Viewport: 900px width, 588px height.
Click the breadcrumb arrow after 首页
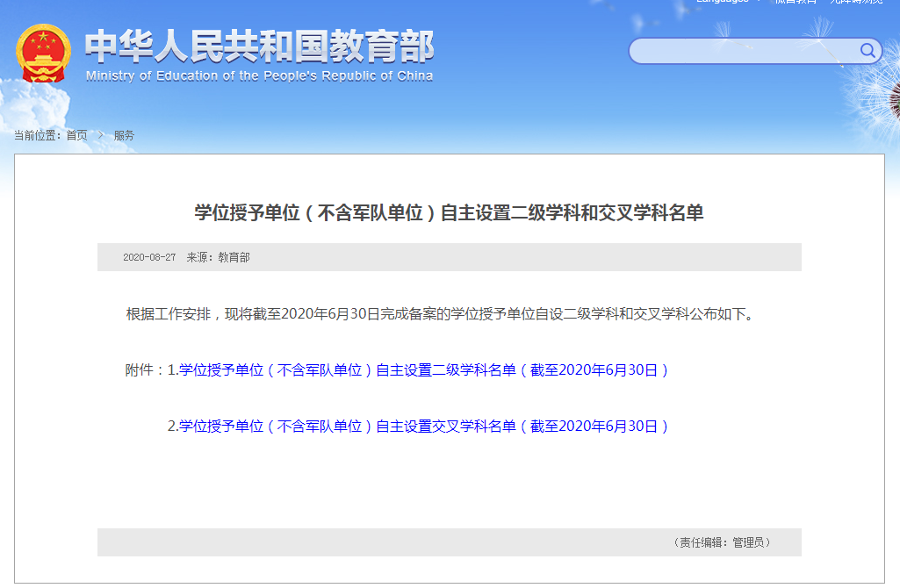(101, 135)
